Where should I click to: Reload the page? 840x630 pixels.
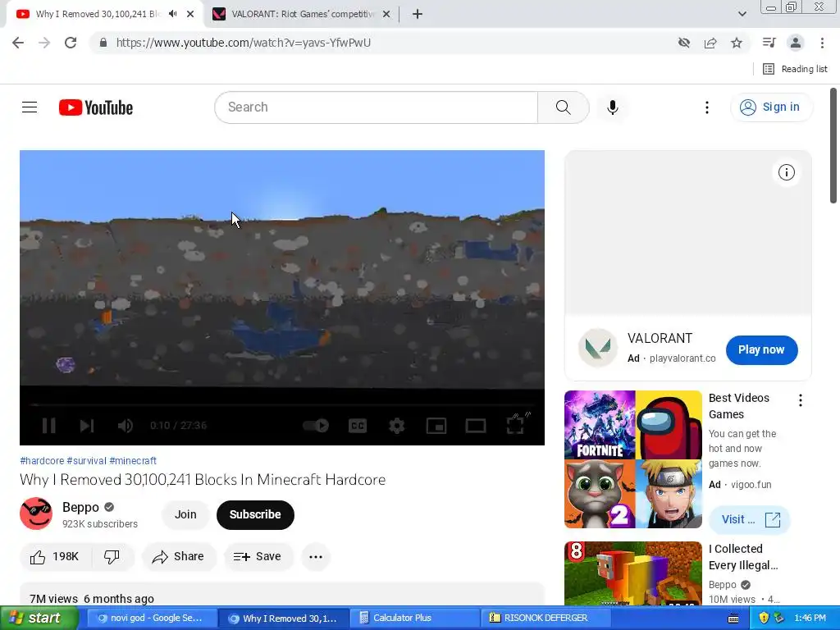[x=71, y=43]
